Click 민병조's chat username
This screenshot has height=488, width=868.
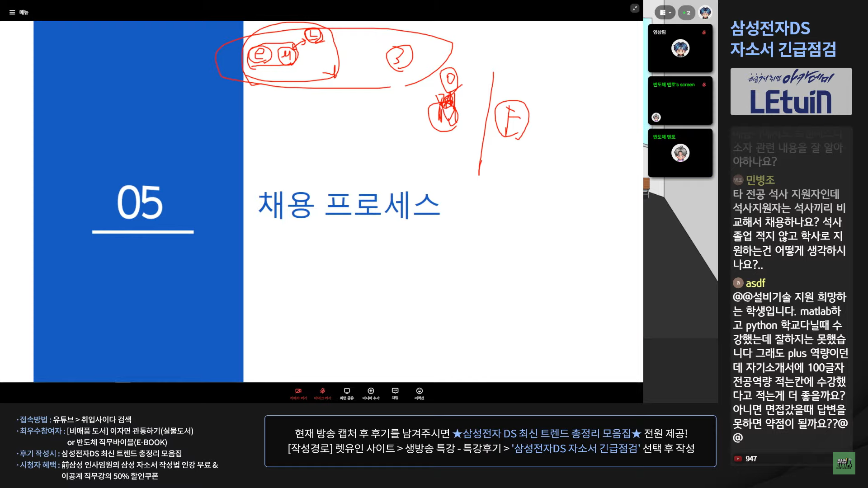(x=760, y=180)
